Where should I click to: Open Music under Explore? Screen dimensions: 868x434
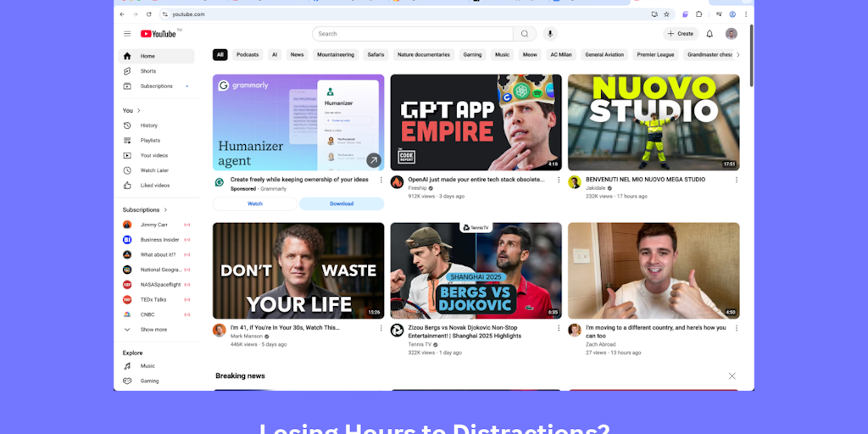click(x=156, y=366)
